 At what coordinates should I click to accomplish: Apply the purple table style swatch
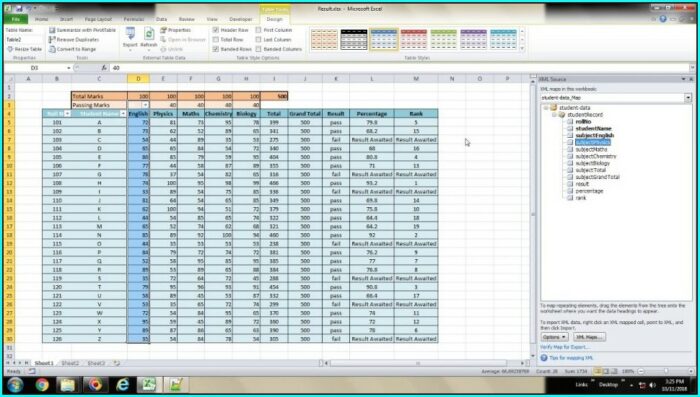pos(473,39)
